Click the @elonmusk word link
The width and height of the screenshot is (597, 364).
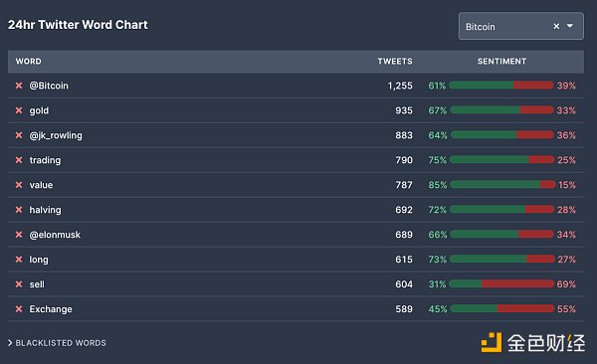coord(55,235)
